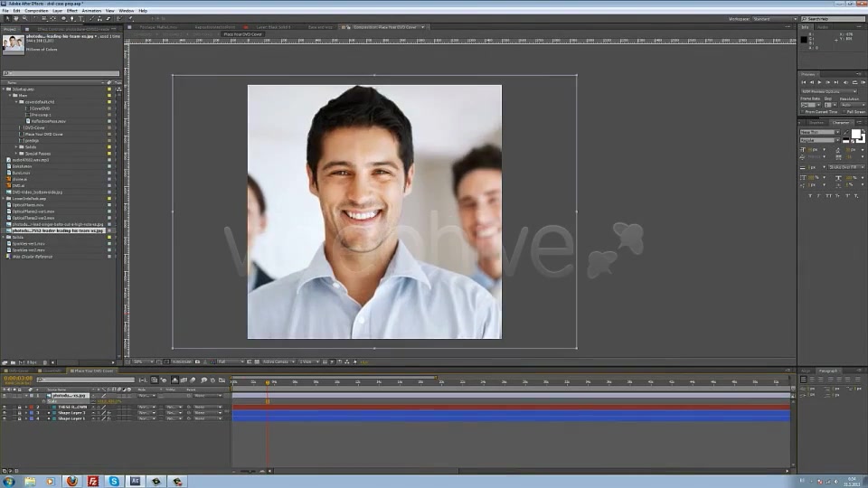Viewport: 868px width, 488px height.
Task: Play the preview
Action: point(819,82)
